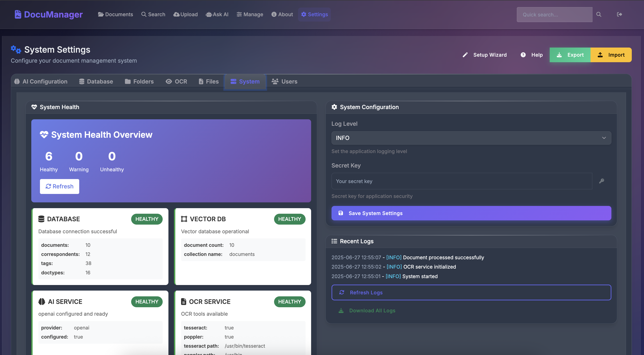The width and height of the screenshot is (644, 355).
Task: Open Ask AI from navigation
Action: point(217,14)
